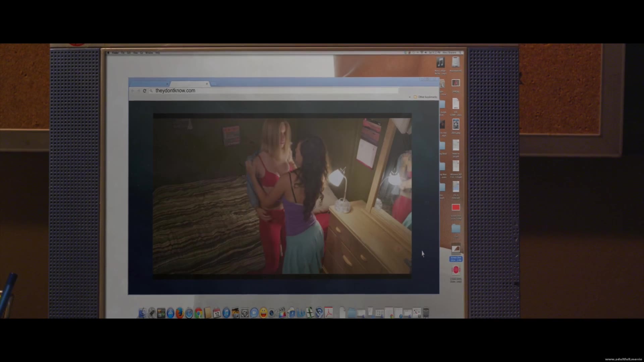The image size is (644, 362).
Task: Click the browser forward arrow
Action: click(139, 91)
